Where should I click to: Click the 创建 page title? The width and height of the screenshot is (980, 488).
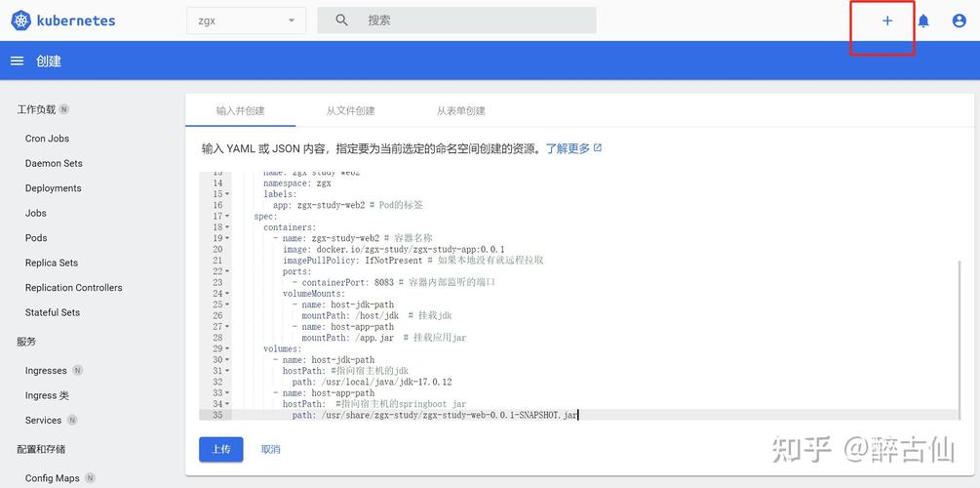click(49, 61)
